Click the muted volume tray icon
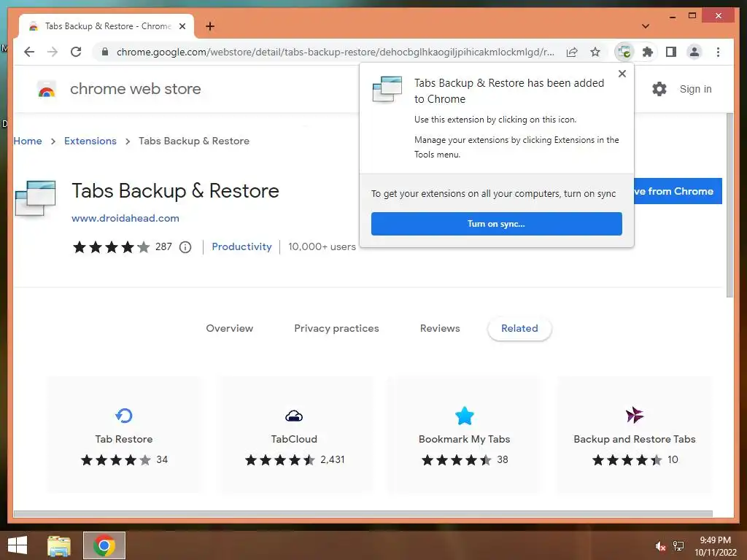The height and width of the screenshot is (560, 747). (x=660, y=546)
